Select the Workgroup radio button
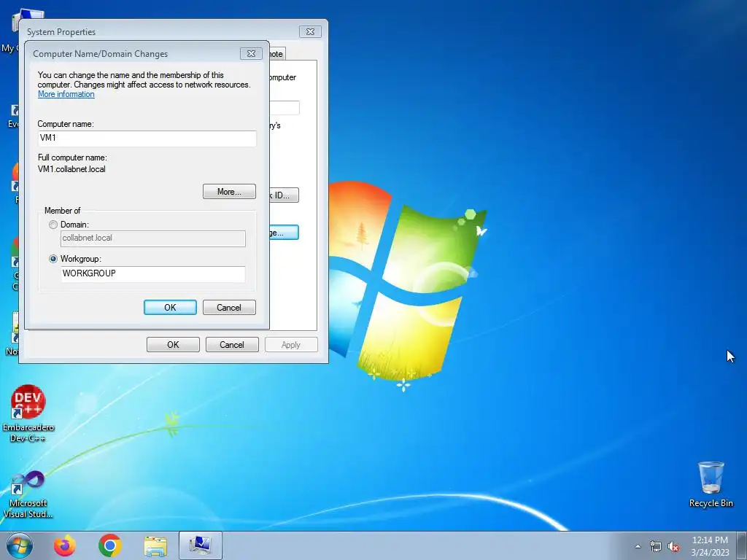The height and width of the screenshot is (560, 747). [x=53, y=259]
